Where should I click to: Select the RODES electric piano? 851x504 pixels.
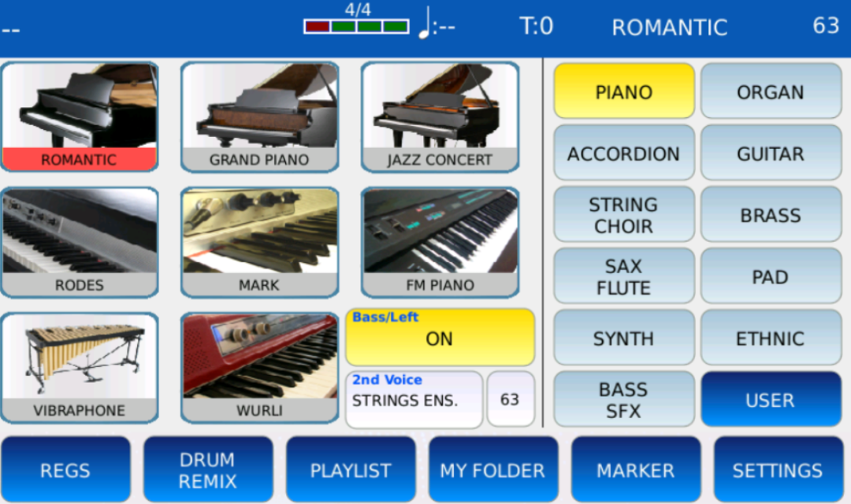point(80,242)
